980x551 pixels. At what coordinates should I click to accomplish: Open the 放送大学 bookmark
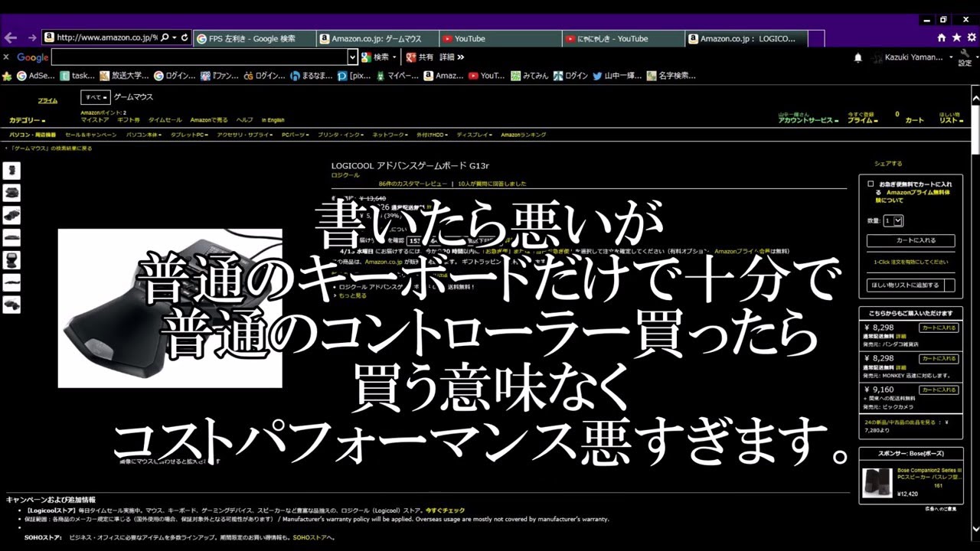click(x=124, y=76)
